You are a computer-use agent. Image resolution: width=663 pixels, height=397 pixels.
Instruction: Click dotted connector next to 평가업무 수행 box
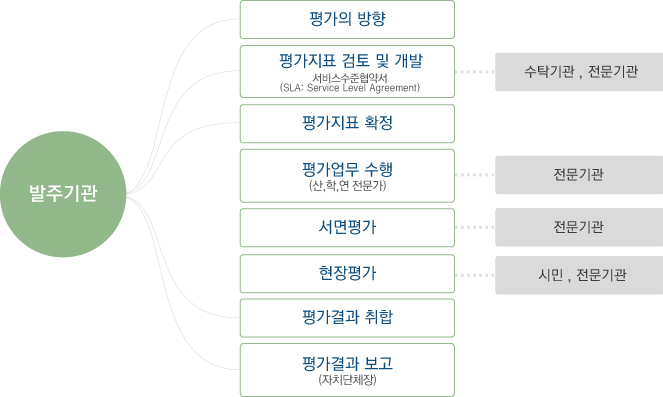click(x=475, y=175)
